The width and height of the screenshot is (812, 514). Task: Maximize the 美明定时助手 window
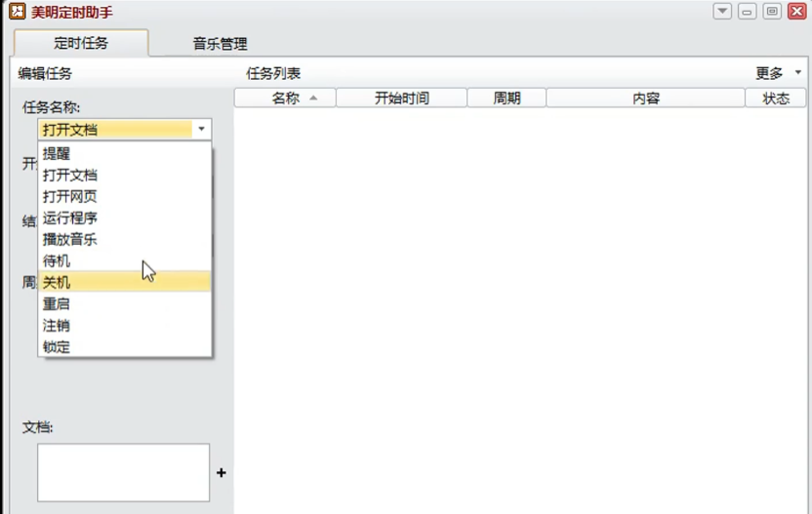point(772,11)
